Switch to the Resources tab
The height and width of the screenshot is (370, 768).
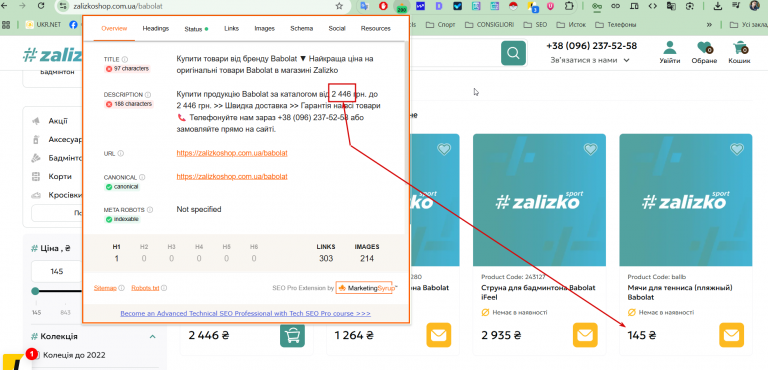376,28
